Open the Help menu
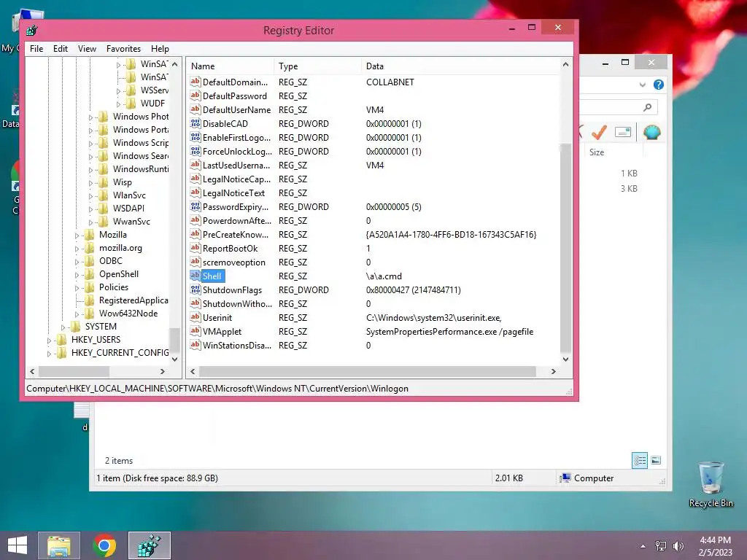Screen dimensions: 747x560 [160, 49]
